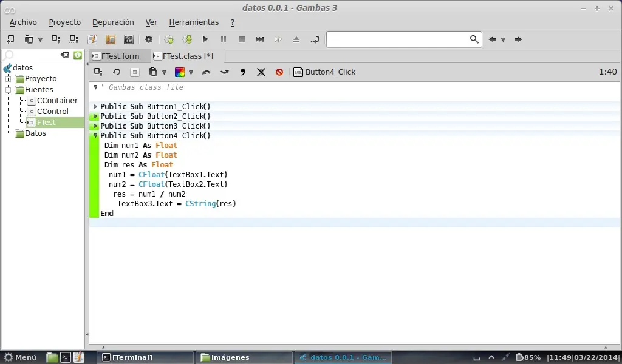Click the orange notebook icon in the main toolbar

point(111,39)
